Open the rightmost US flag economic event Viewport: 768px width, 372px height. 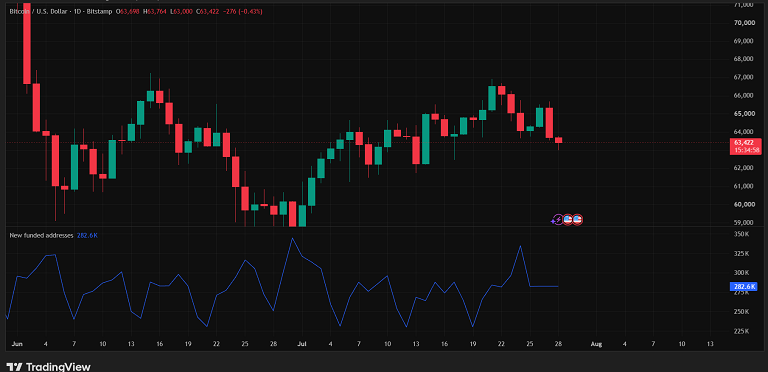pos(577,220)
